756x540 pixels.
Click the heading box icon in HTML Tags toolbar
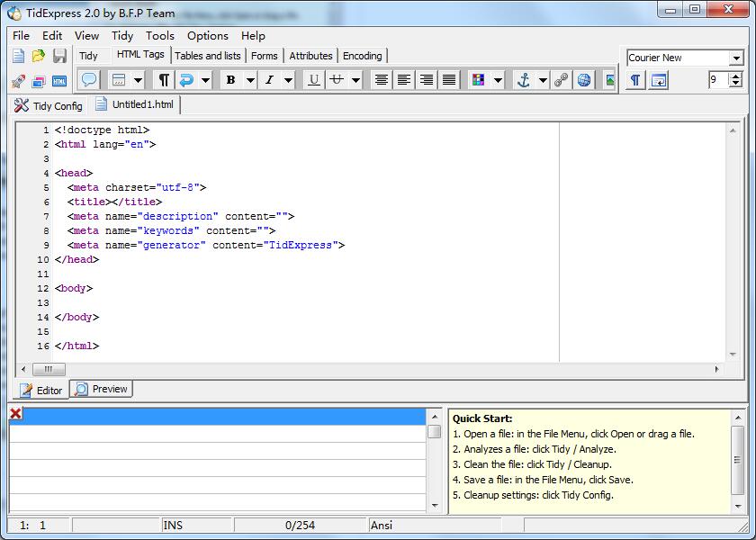pyautogui.click(x=119, y=79)
